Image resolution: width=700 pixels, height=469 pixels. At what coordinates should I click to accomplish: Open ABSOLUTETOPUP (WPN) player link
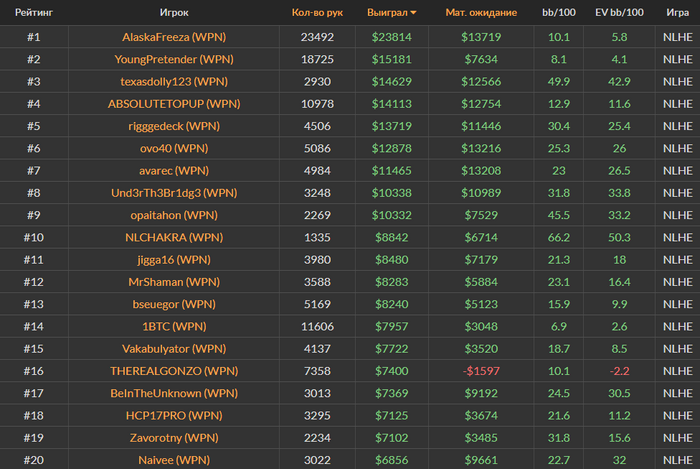click(174, 104)
